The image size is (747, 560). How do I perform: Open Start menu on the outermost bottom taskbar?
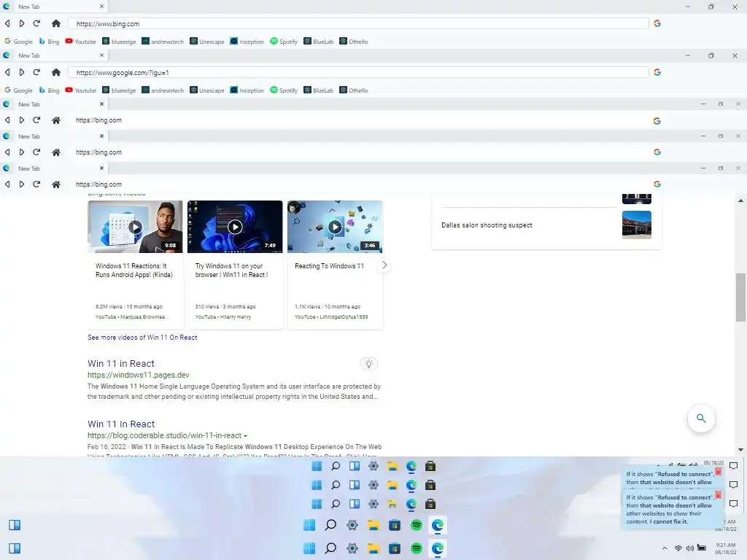(309, 548)
